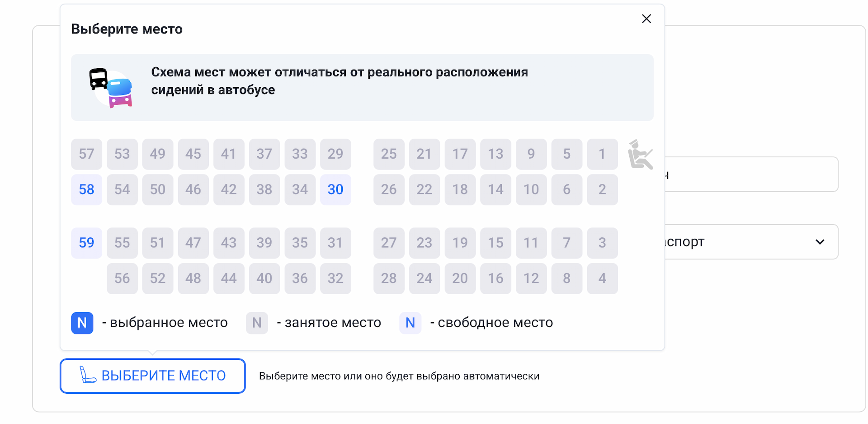Click occupied seat 25

(x=389, y=154)
